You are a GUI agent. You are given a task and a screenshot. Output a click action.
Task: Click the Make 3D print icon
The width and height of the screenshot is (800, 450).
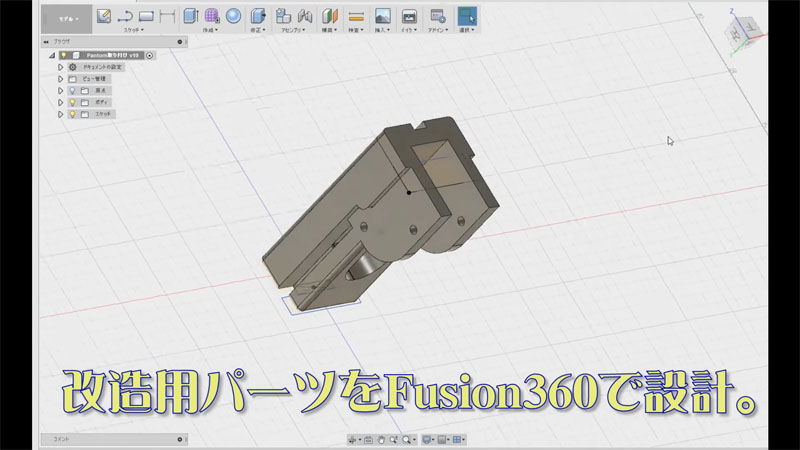(x=409, y=16)
